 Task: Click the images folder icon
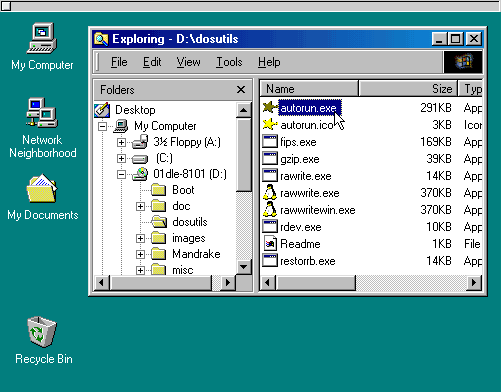pyautogui.click(x=159, y=238)
